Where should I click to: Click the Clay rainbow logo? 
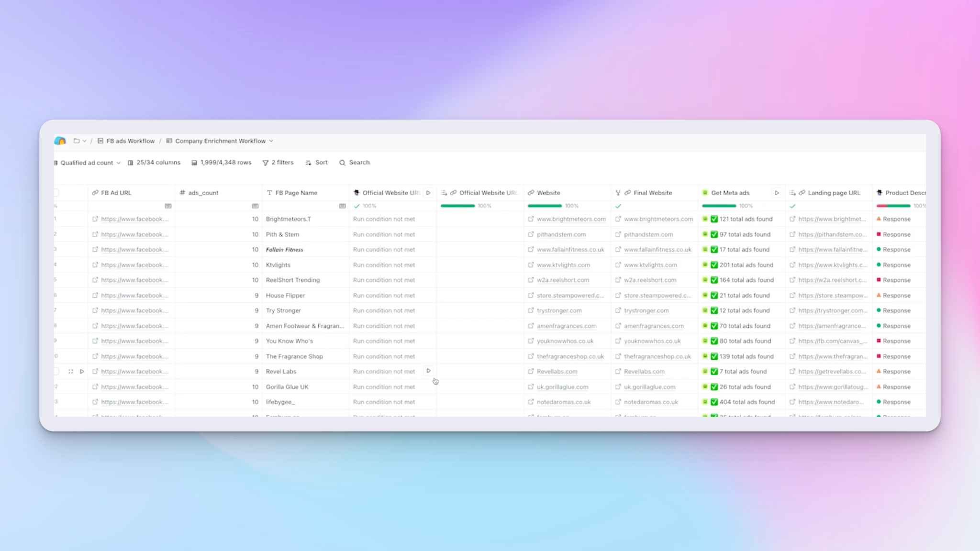click(60, 141)
